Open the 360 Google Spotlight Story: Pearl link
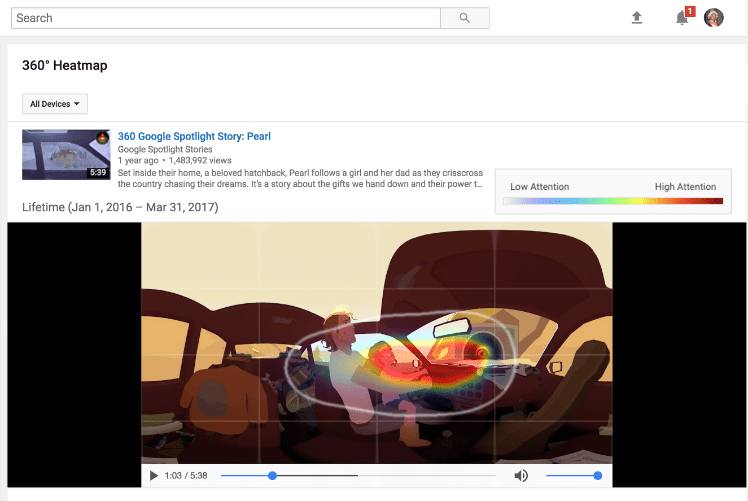The height and width of the screenshot is (501, 748). pyautogui.click(x=194, y=136)
